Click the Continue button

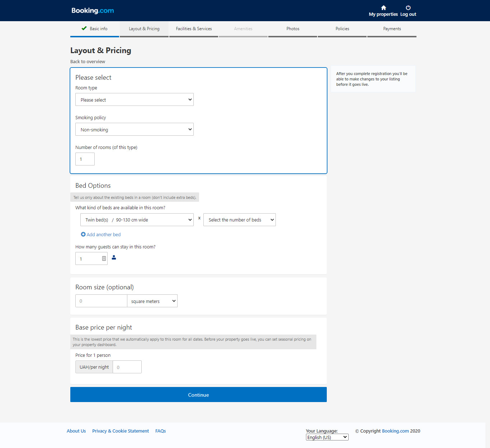point(198,395)
